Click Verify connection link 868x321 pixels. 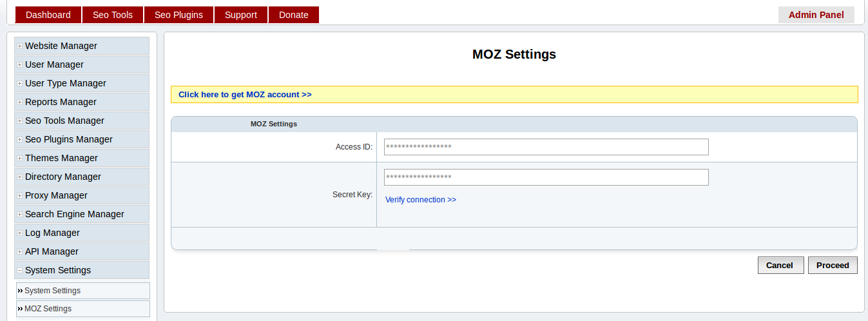coord(421,200)
